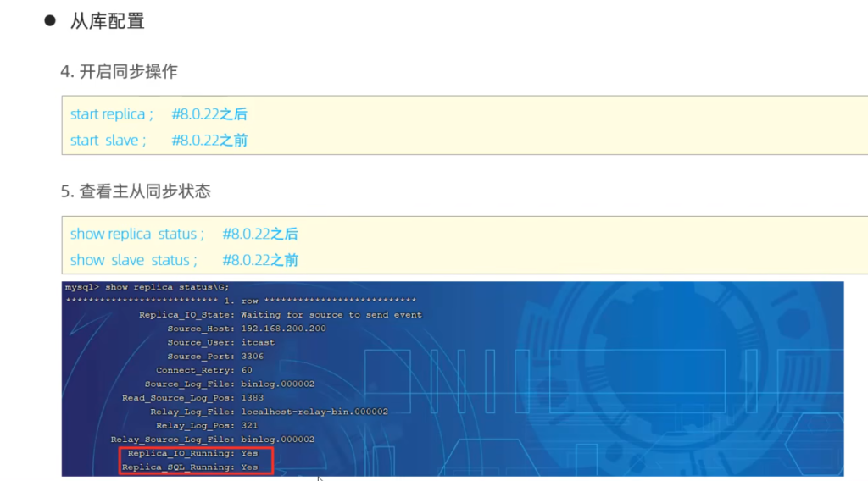The image size is (868, 481).
Task: Click the Relay_Log_File localhost-relay-bin.000002 value
Action: click(314, 412)
